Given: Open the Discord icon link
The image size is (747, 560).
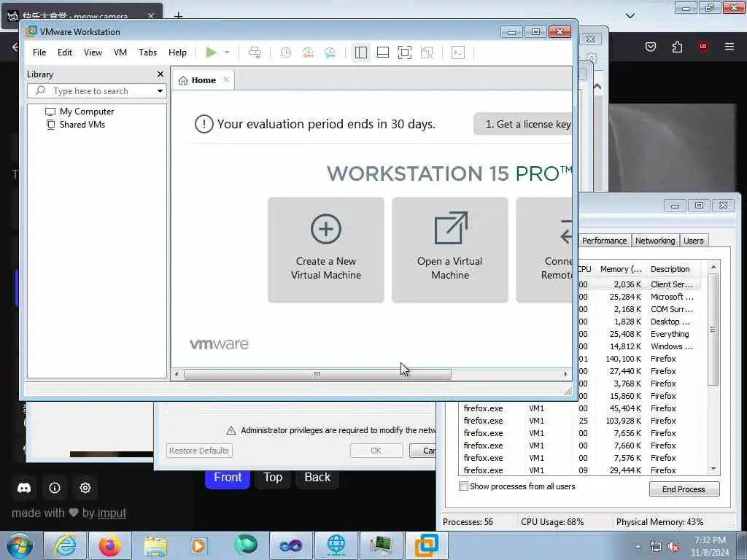Looking at the screenshot, I should pos(24,488).
